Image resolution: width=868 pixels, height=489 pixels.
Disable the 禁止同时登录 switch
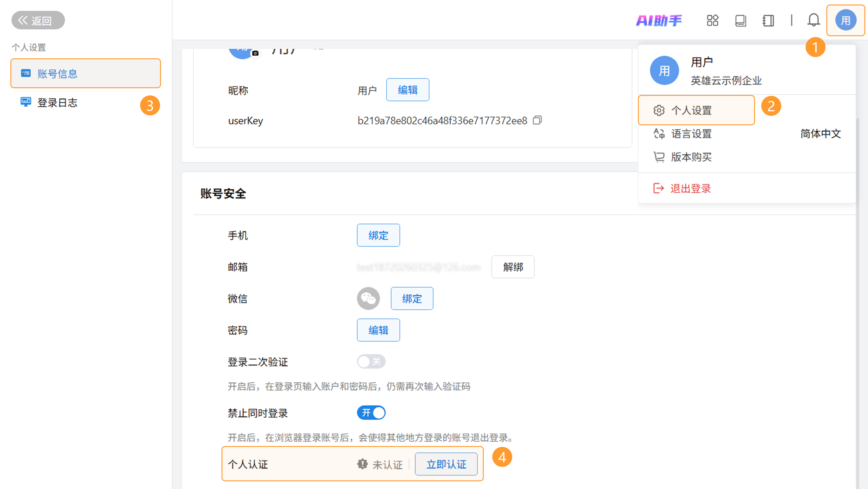371,413
